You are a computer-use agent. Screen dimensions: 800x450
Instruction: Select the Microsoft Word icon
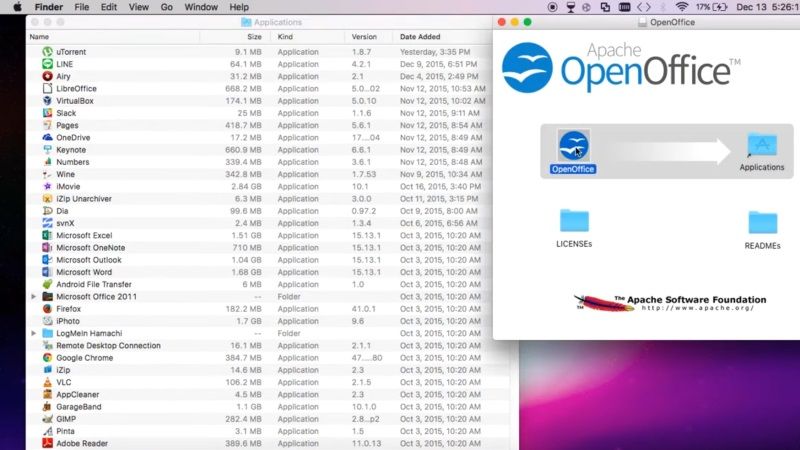tap(47, 272)
